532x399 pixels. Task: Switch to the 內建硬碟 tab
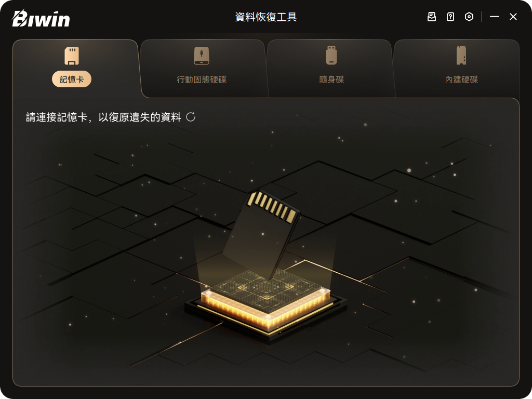click(x=461, y=79)
